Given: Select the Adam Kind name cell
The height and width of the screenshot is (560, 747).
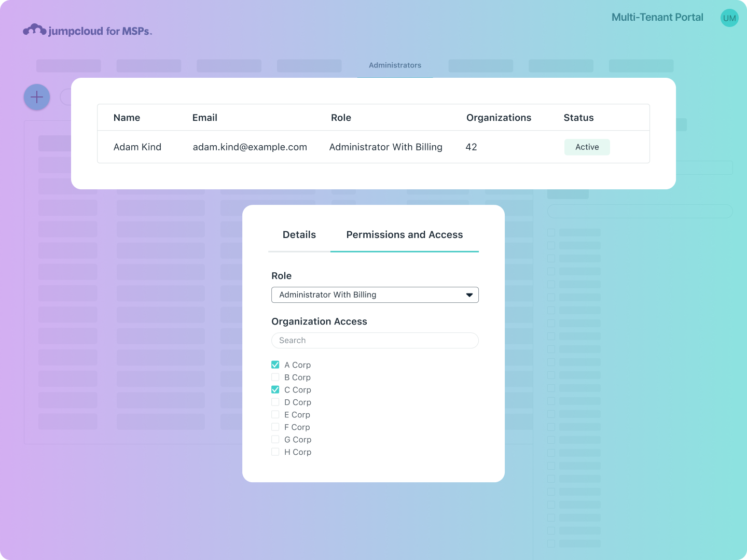Looking at the screenshot, I should click(137, 147).
